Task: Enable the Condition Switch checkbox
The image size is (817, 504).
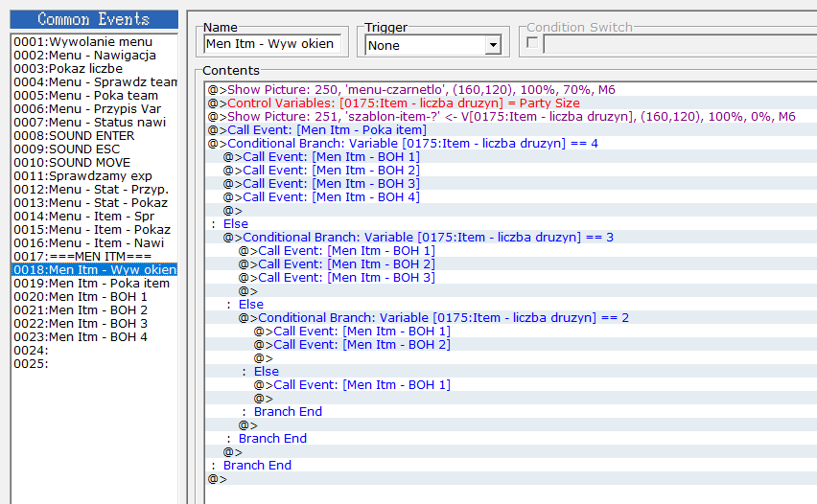Action: (x=532, y=43)
